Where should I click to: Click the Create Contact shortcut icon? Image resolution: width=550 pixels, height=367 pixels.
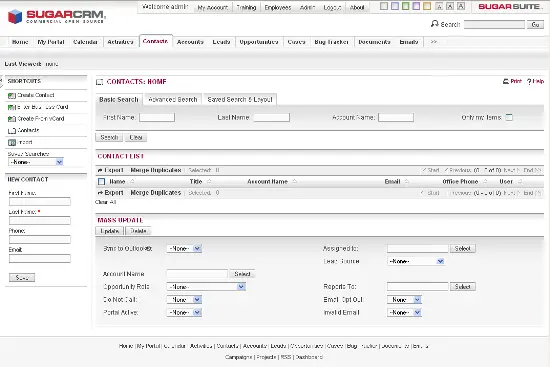click(x=12, y=95)
